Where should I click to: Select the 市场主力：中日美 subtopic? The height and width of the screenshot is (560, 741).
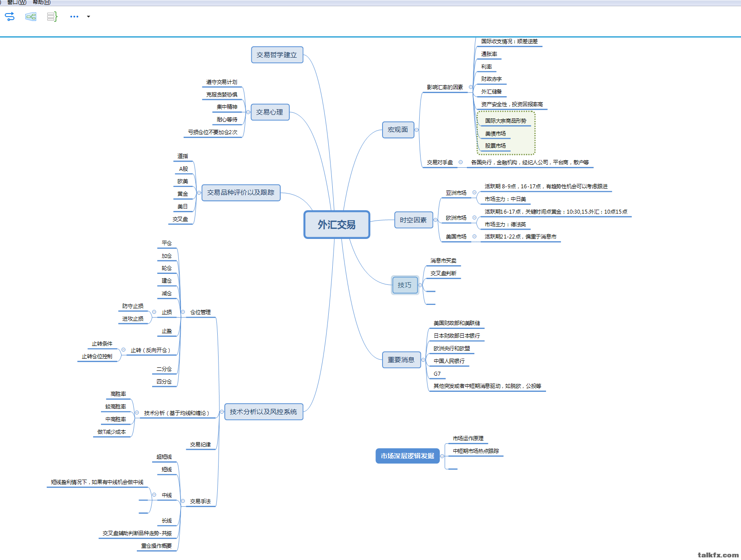click(505, 199)
